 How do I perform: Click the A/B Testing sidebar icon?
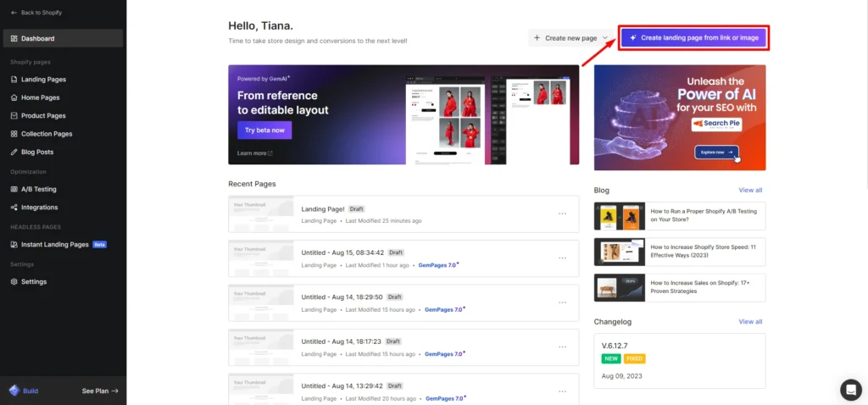[x=14, y=189]
